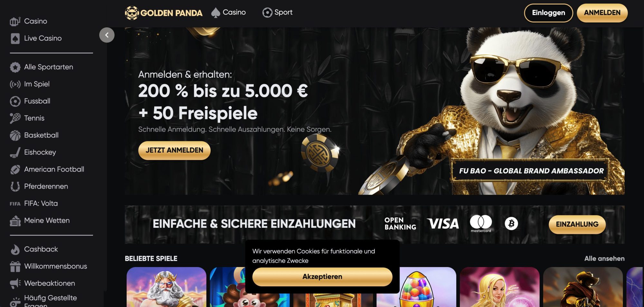Switch to the Sport top tab
Viewport: 644px width, 307px height.
277,13
